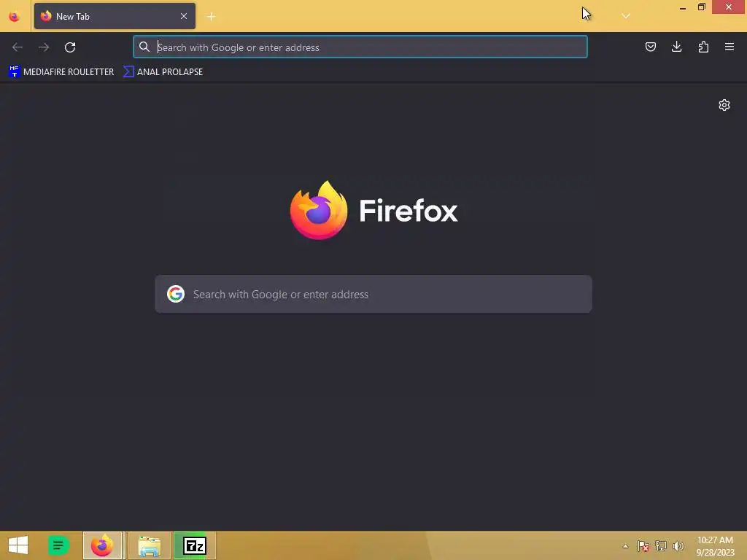
Task: Open the volume speaker tray icon
Action: click(x=678, y=545)
